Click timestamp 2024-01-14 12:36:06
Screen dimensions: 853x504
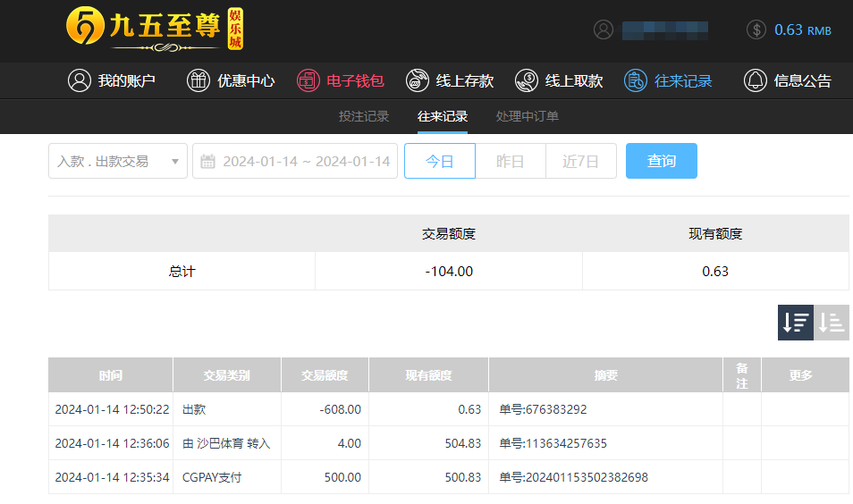[x=112, y=443]
